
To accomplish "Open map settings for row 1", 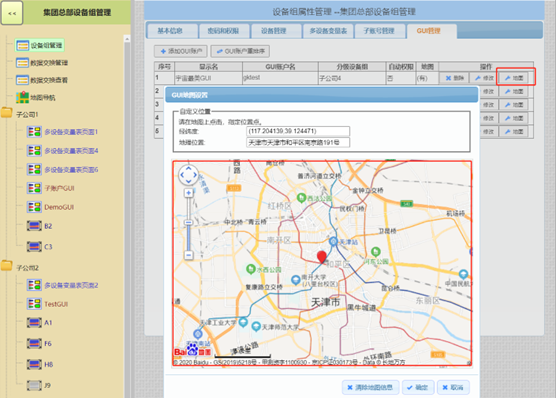I will (x=513, y=78).
